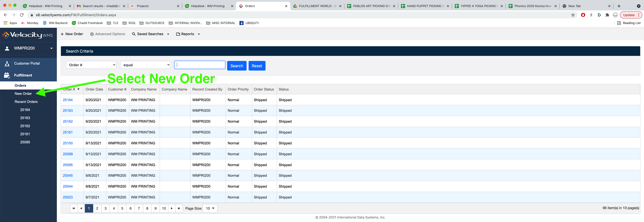Screen dimensions: 644x222
Task: Select New Order in sidebar
Action: coord(23,94)
